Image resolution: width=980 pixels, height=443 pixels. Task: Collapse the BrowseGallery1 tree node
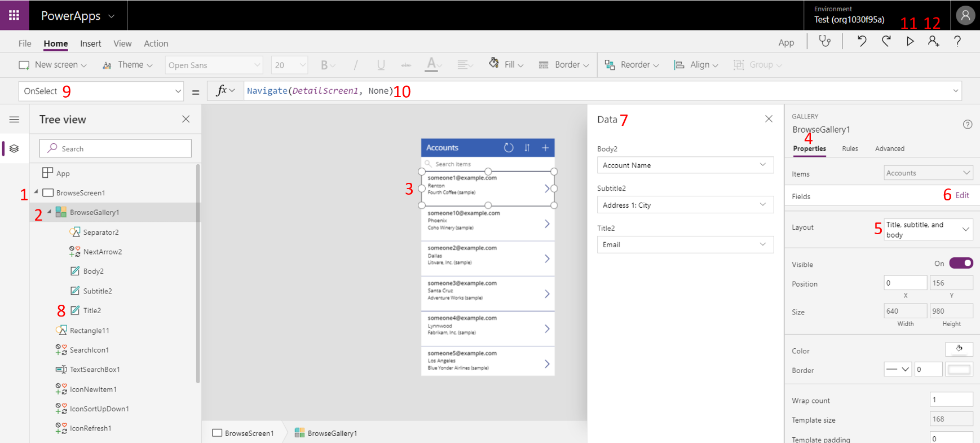(50, 212)
